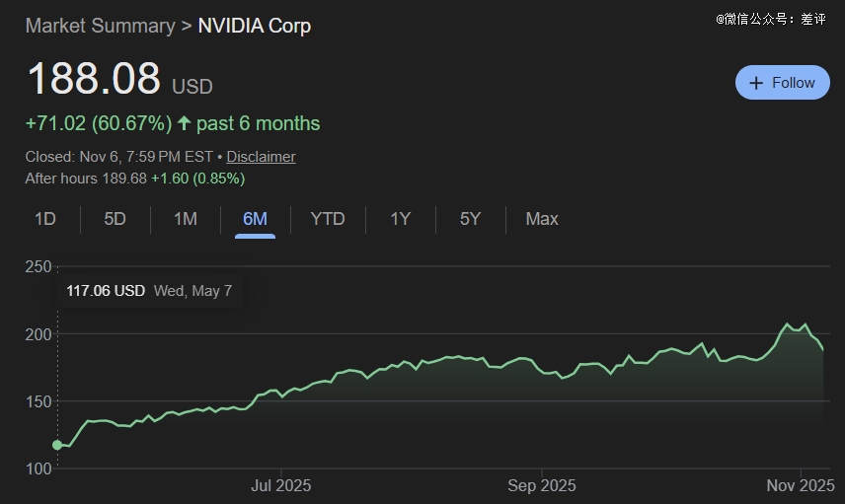
Task: Switch to the YTD tab
Action: (328, 219)
